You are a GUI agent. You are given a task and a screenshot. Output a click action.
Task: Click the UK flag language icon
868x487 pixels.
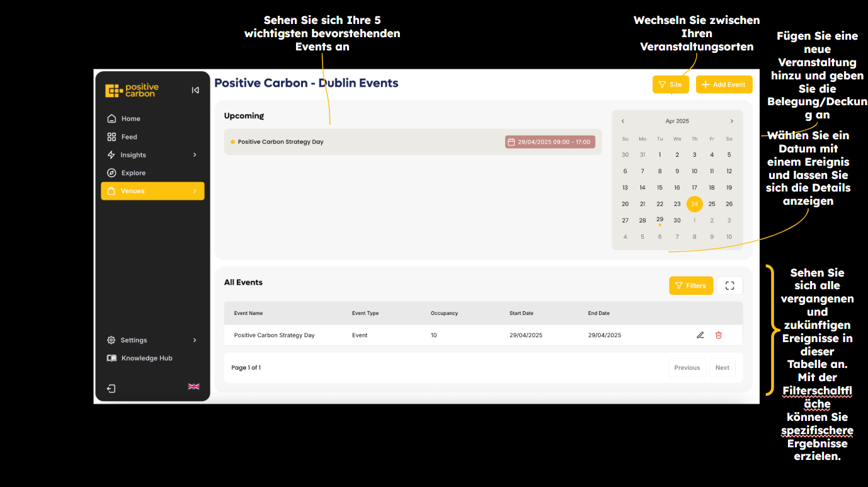[x=193, y=387]
